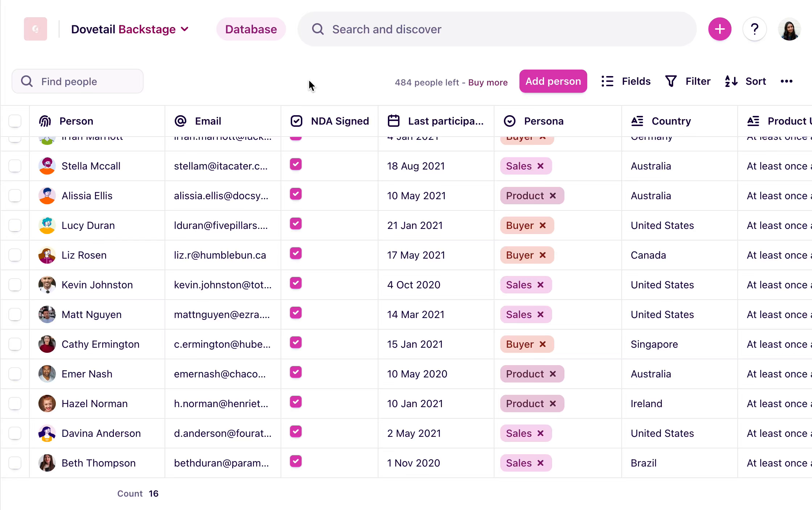
Task: Open the three-dot more options menu
Action: click(786, 81)
